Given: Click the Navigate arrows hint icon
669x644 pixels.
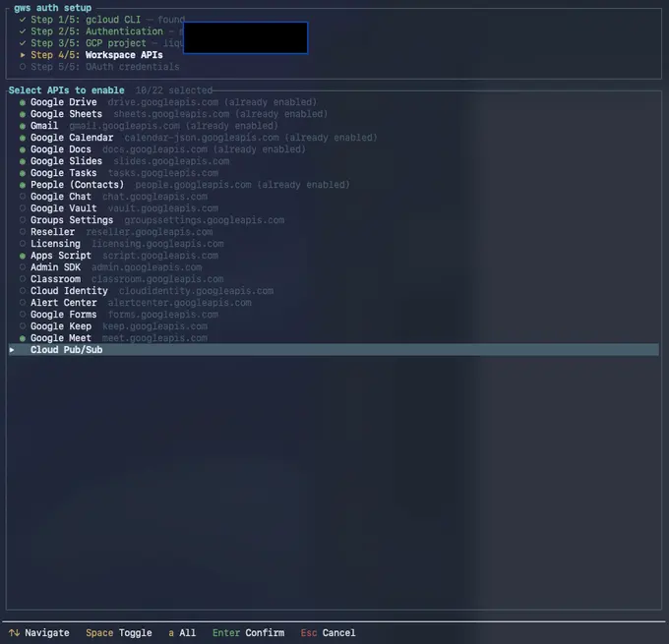Looking at the screenshot, I should 14,633.
